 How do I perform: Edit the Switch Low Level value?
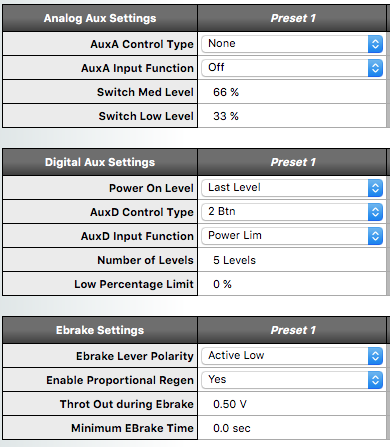292,116
